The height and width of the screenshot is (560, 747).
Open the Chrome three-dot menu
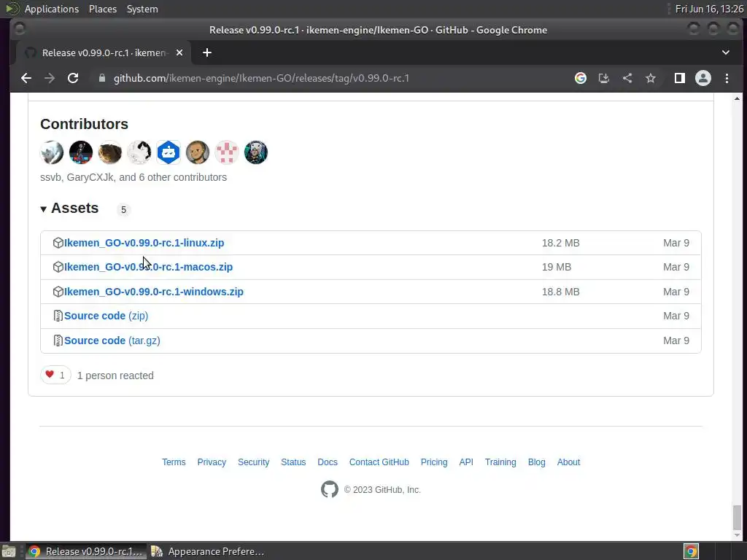[x=727, y=78]
